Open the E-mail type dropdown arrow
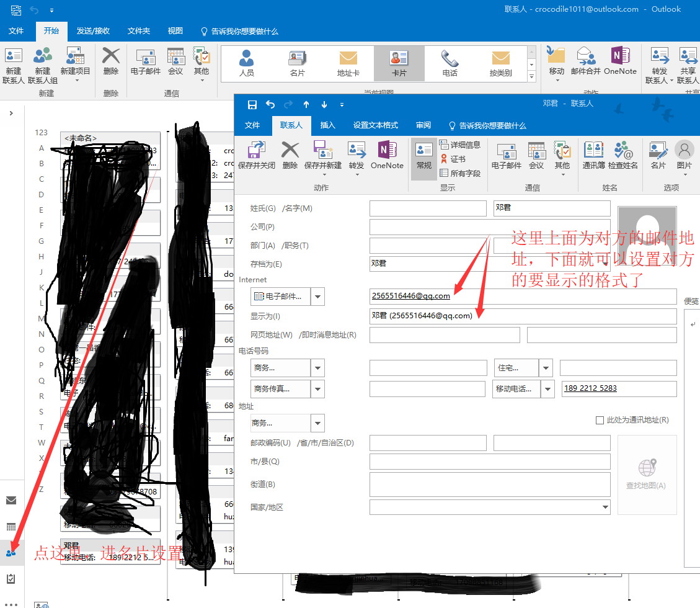This screenshot has height=608, width=700. point(318,297)
